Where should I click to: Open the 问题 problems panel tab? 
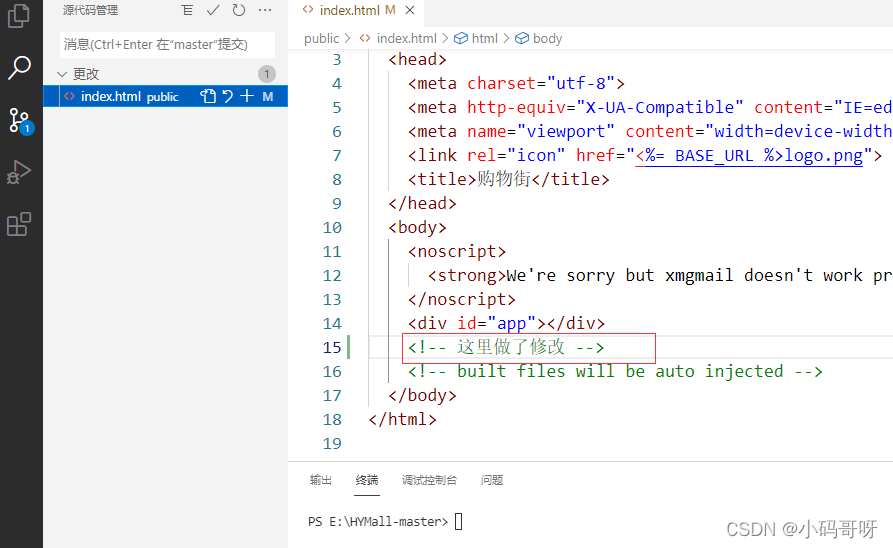tap(492, 480)
